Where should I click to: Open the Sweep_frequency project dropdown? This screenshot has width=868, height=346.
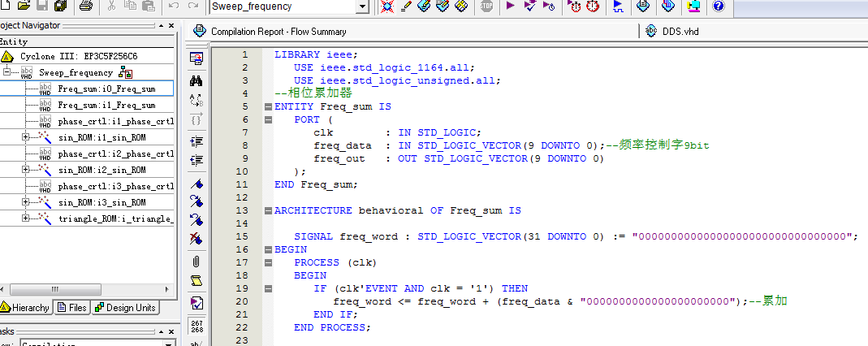[x=363, y=6]
